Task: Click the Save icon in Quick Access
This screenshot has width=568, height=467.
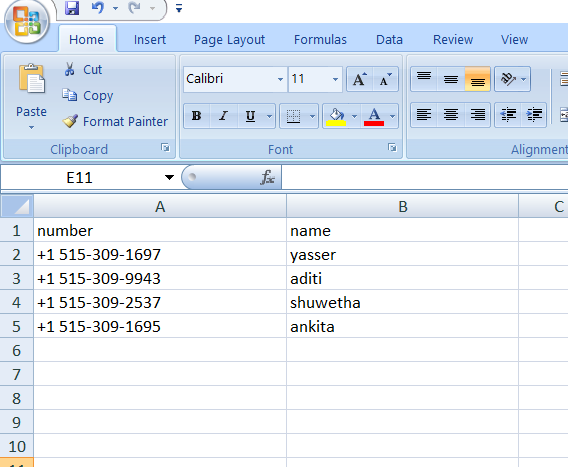Action: point(72,8)
